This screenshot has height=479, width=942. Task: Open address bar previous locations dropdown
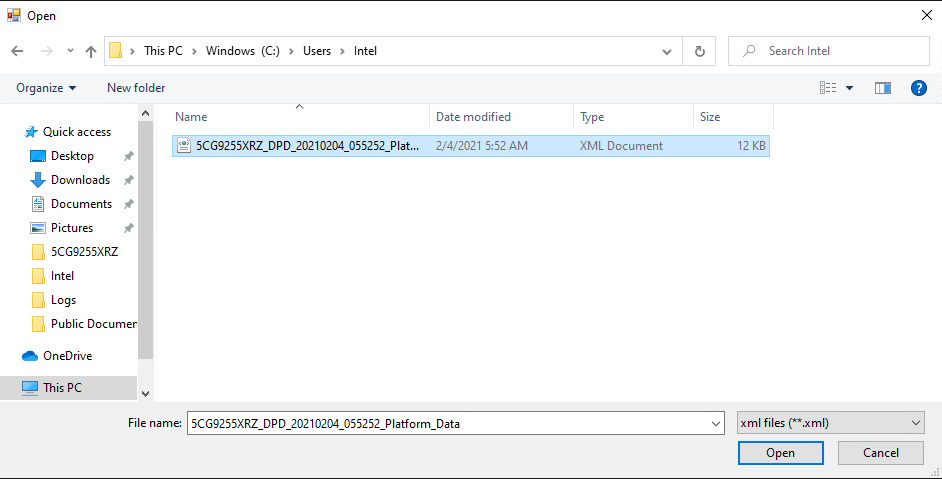click(x=667, y=52)
